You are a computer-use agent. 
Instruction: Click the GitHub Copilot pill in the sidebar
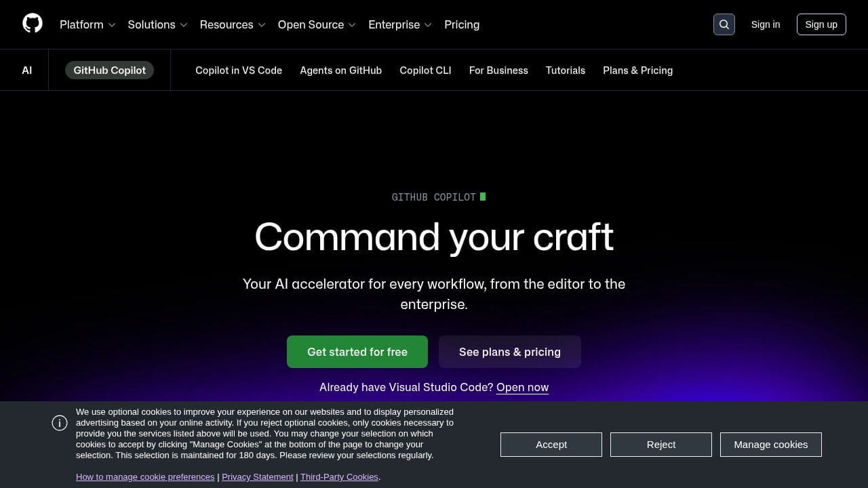coord(109,70)
